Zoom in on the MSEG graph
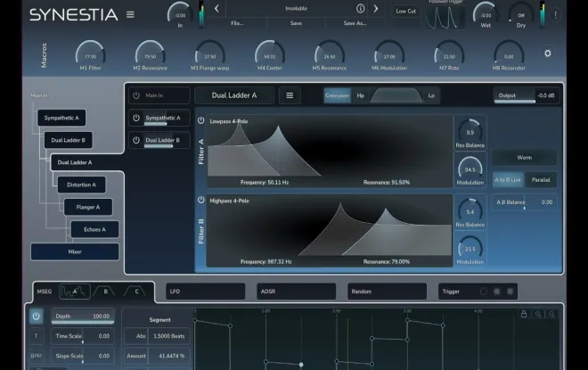The width and height of the screenshot is (588, 370). point(538,314)
